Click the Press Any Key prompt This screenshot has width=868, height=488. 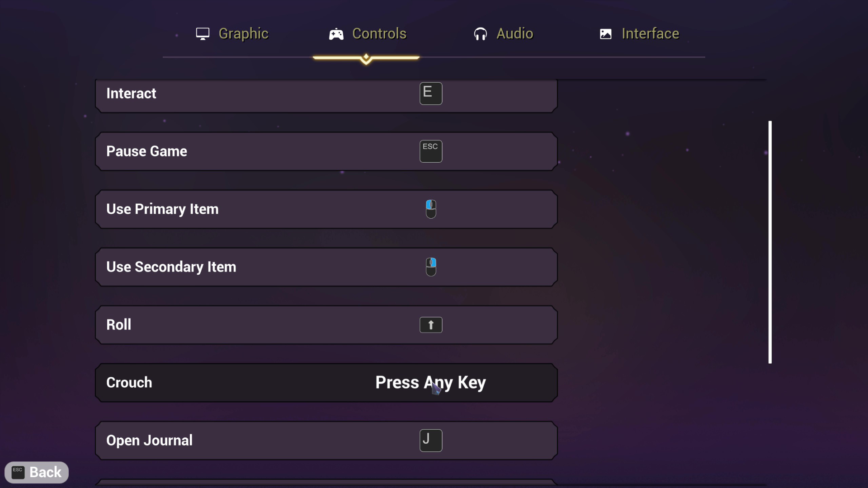430,383
